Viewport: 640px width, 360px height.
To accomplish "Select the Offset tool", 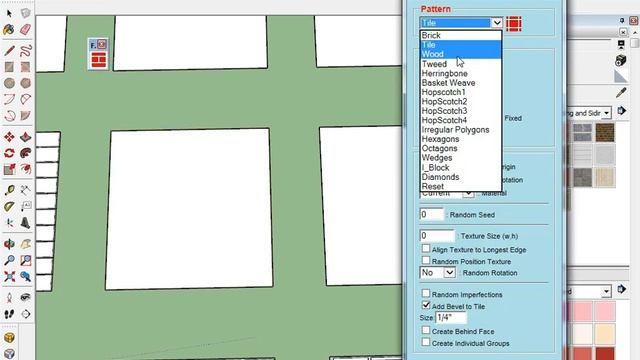I will [x=26, y=169].
